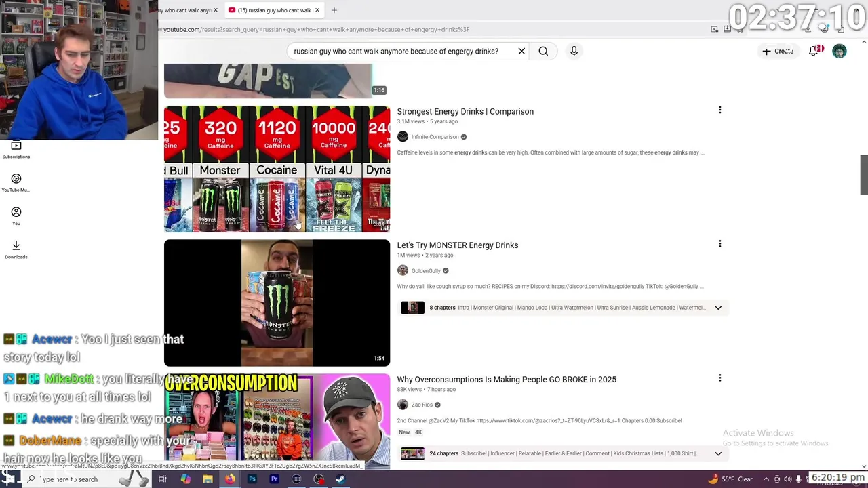Click the 24 chapters label
The image size is (868, 488).
443,453
